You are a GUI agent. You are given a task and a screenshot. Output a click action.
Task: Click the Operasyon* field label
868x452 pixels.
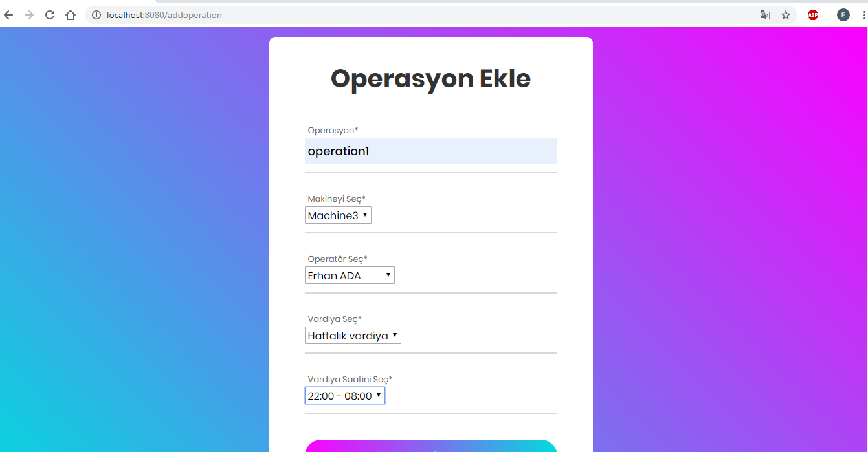(333, 130)
